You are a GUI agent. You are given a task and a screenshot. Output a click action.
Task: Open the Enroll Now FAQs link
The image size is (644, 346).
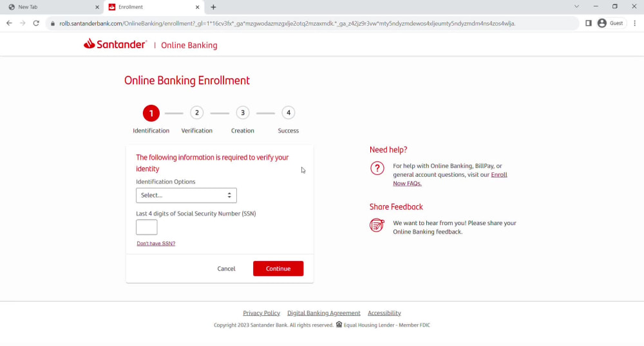click(x=450, y=179)
